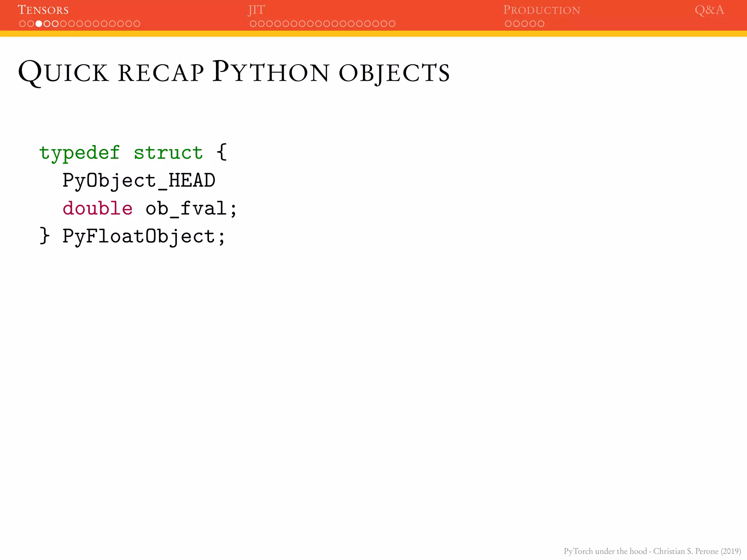
Task: Click the 'typedef' keyword in the code
Action: pos(80,153)
